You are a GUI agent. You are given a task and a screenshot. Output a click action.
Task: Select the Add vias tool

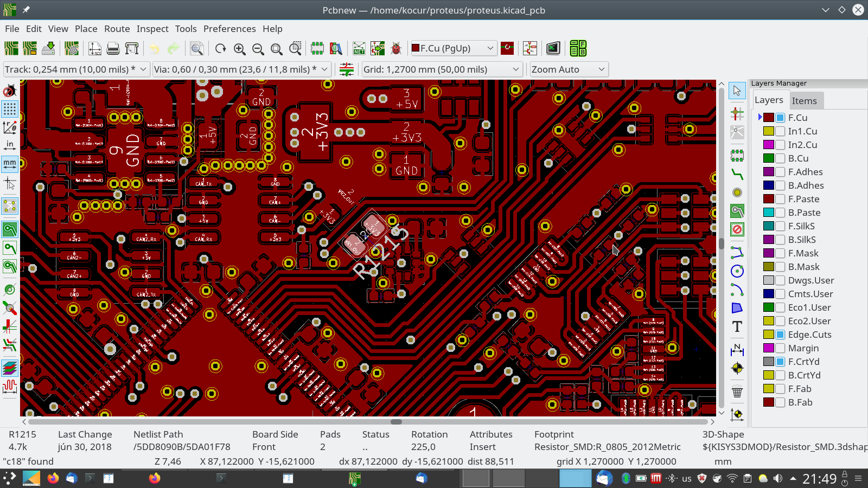pos(737,192)
